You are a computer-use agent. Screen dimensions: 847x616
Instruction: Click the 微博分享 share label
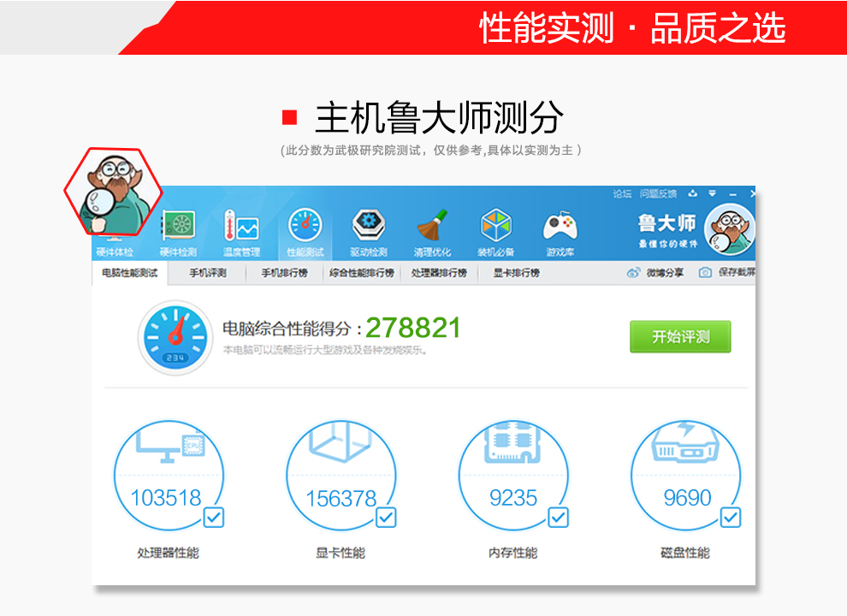[x=665, y=273]
